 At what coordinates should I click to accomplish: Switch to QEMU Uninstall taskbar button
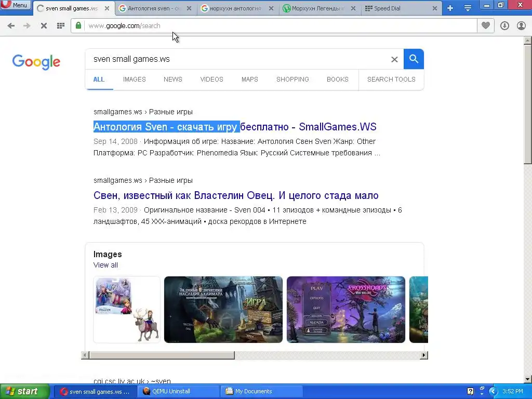[x=179, y=392]
